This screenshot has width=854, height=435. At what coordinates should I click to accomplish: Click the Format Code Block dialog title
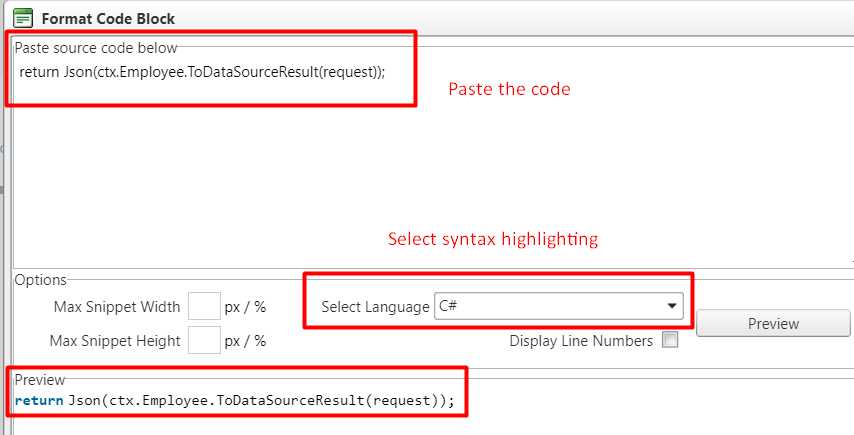[x=108, y=19]
